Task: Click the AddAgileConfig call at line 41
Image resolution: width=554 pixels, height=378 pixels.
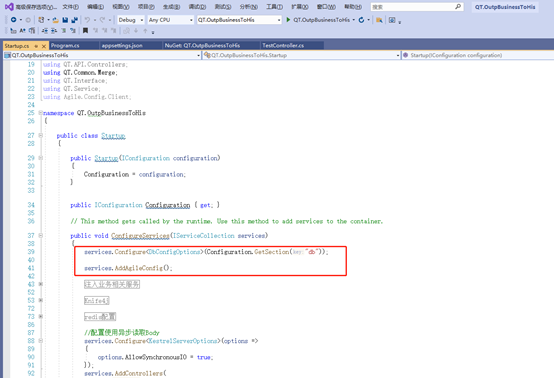Action: (139, 268)
